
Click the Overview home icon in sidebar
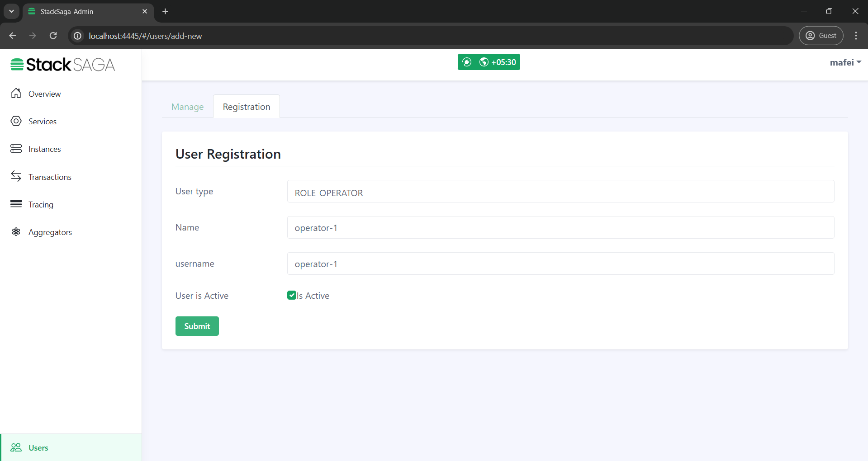coord(16,94)
